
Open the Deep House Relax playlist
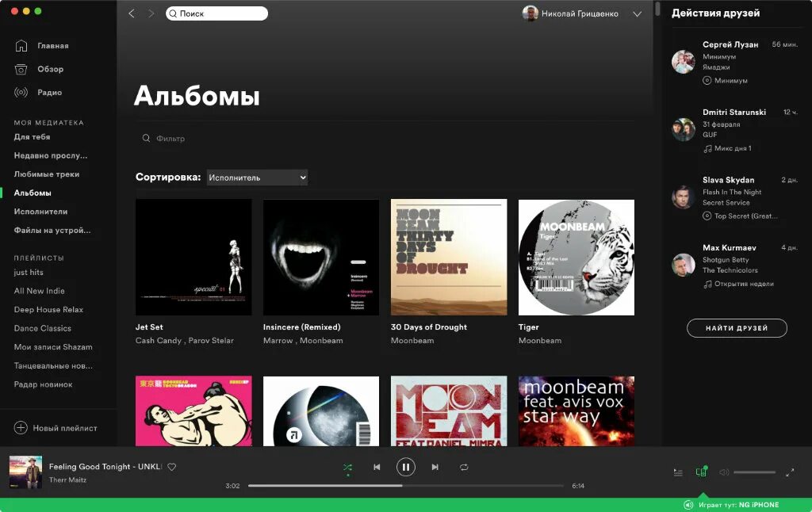tap(48, 310)
